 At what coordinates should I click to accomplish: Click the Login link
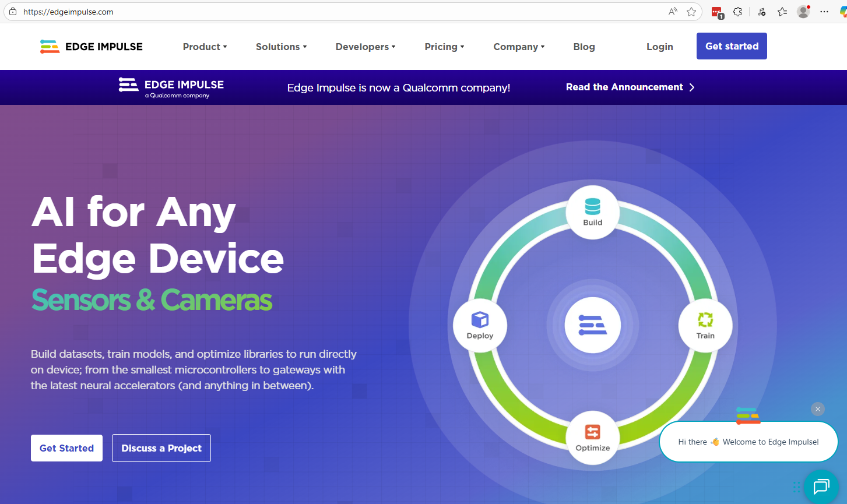[x=659, y=47]
